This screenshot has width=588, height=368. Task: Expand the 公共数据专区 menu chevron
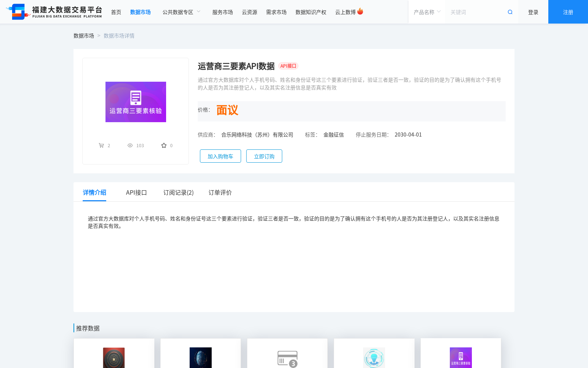coord(199,11)
